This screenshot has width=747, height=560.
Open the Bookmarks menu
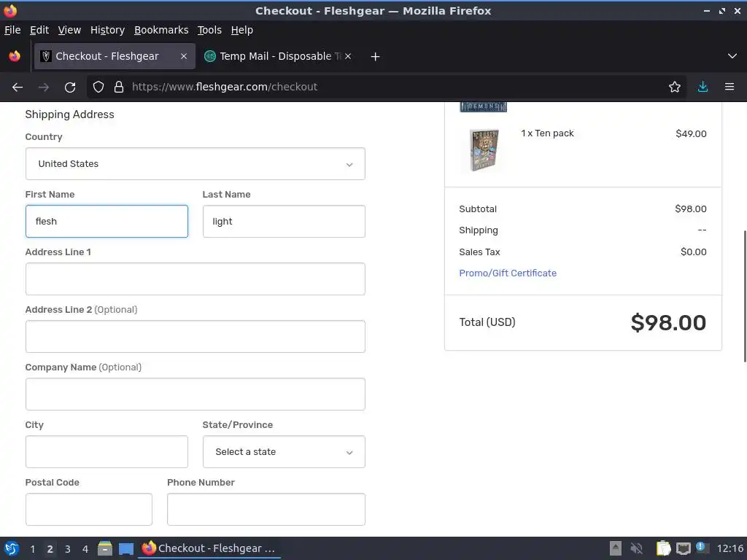tap(161, 30)
